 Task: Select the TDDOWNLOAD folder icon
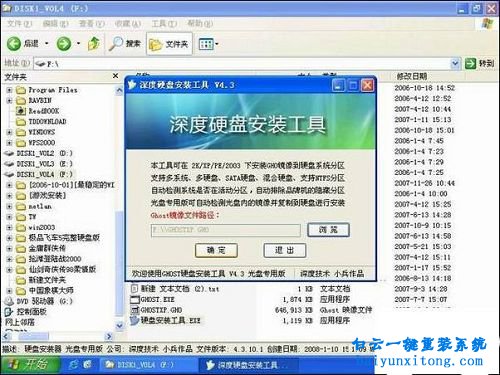(x=21, y=121)
